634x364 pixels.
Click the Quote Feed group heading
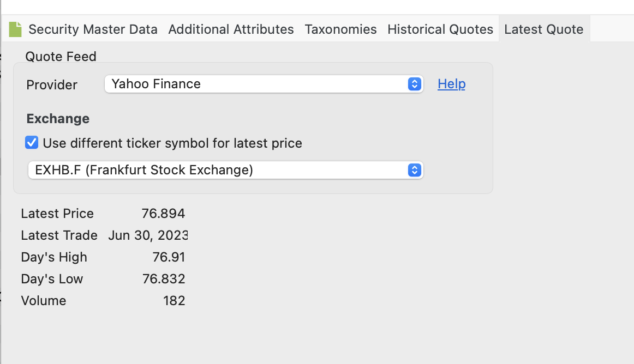coord(61,57)
